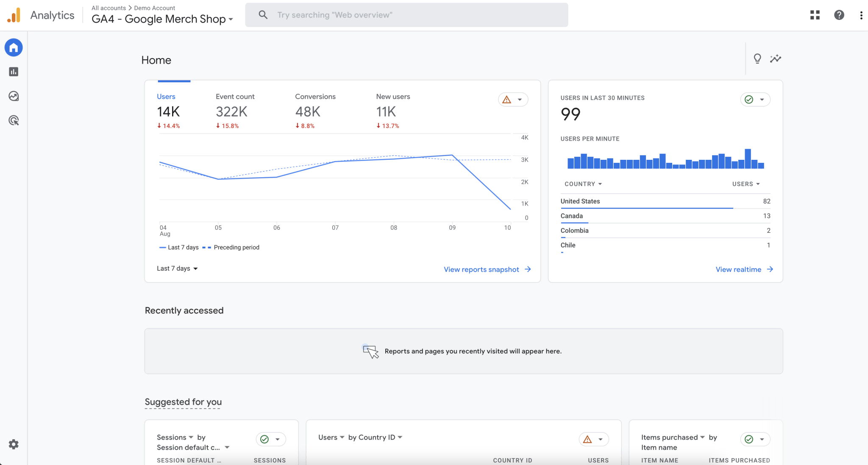The height and width of the screenshot is (465, 868).
Task: Open the Google apps grid
Action: coord(814,15)
